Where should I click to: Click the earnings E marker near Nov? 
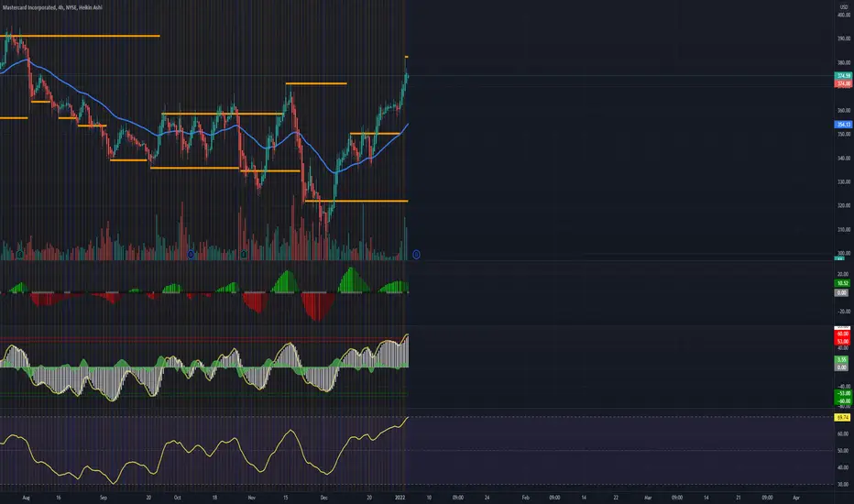244,255
